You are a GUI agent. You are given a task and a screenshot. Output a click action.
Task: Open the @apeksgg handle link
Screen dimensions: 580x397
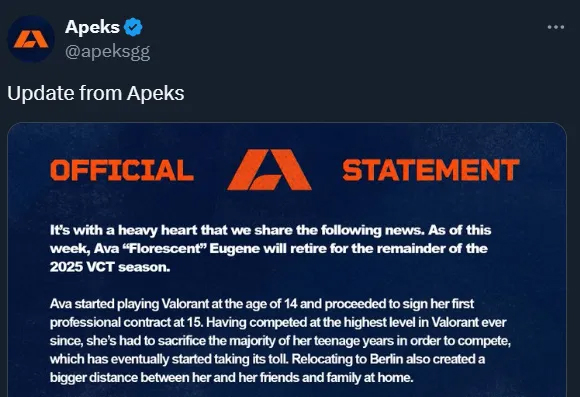click(108, 52)
